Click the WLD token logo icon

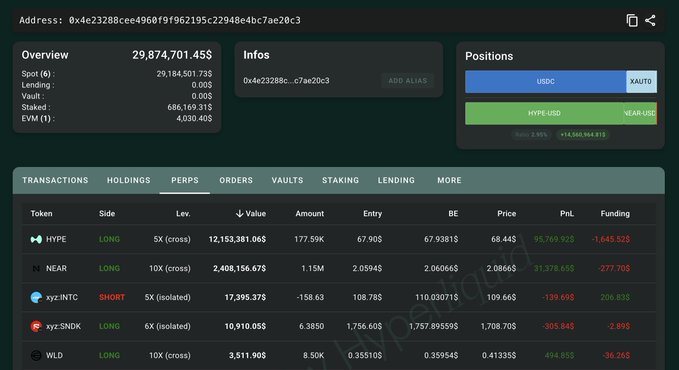tap(36, 355)
